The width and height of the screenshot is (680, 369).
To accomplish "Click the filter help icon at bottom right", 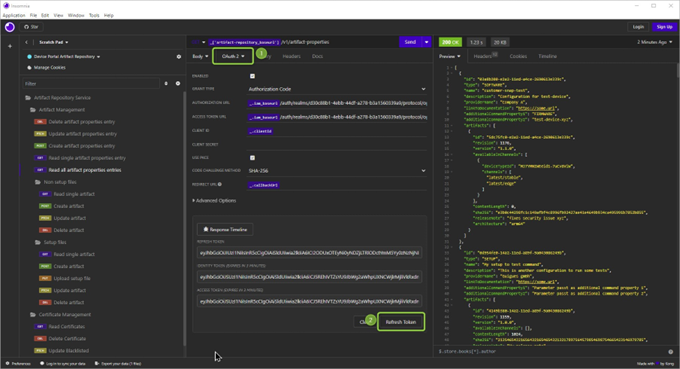I will point(670,352).
